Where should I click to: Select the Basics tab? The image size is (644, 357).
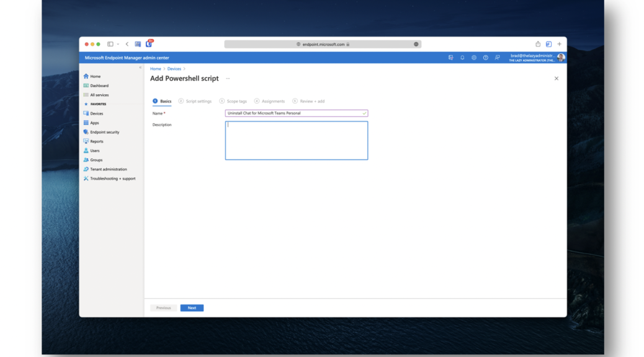(x=162, y=102)
